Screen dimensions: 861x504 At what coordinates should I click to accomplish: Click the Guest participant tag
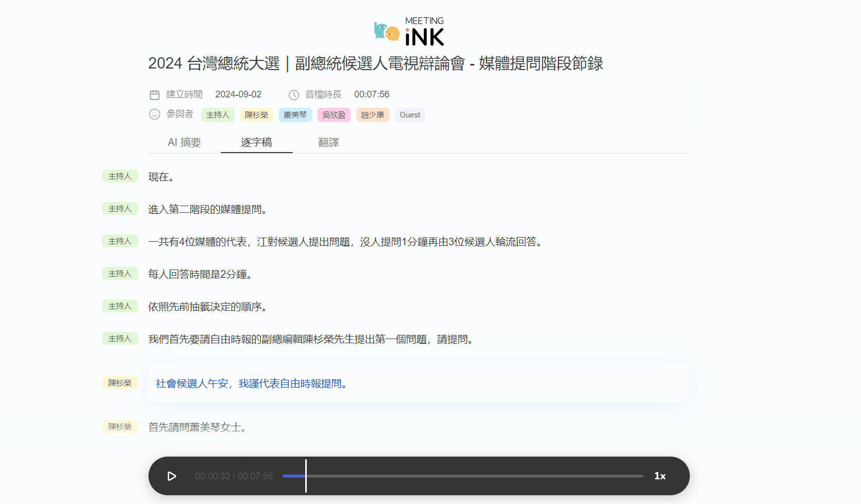410,115
